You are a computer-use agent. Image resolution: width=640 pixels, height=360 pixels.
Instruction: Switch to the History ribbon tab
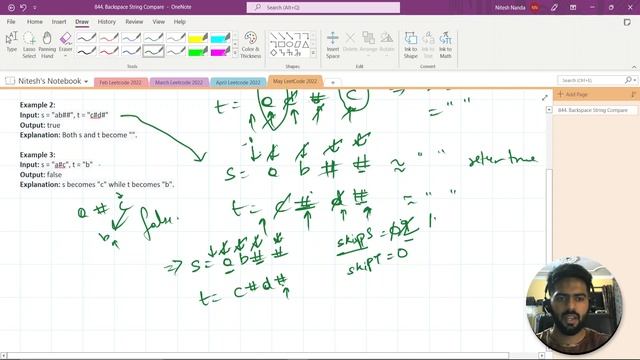[107, 22]
